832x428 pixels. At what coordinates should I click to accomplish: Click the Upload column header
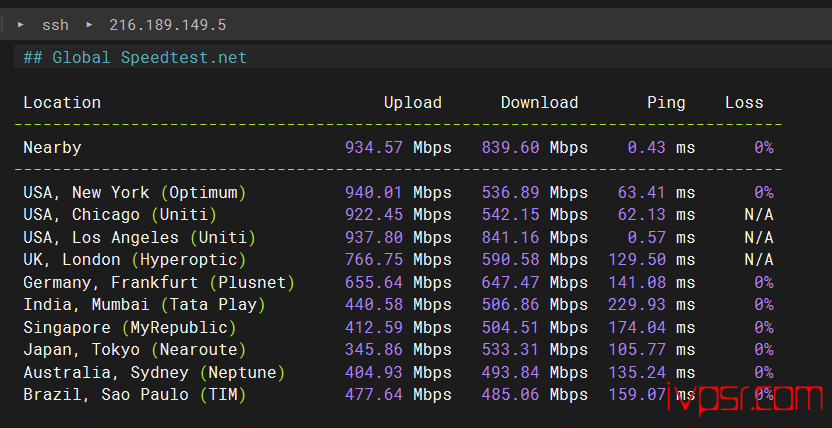click(x=412, y=102)
